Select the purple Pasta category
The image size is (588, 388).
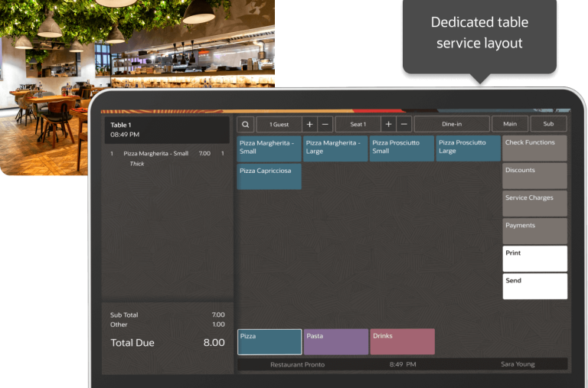point(336,341)
